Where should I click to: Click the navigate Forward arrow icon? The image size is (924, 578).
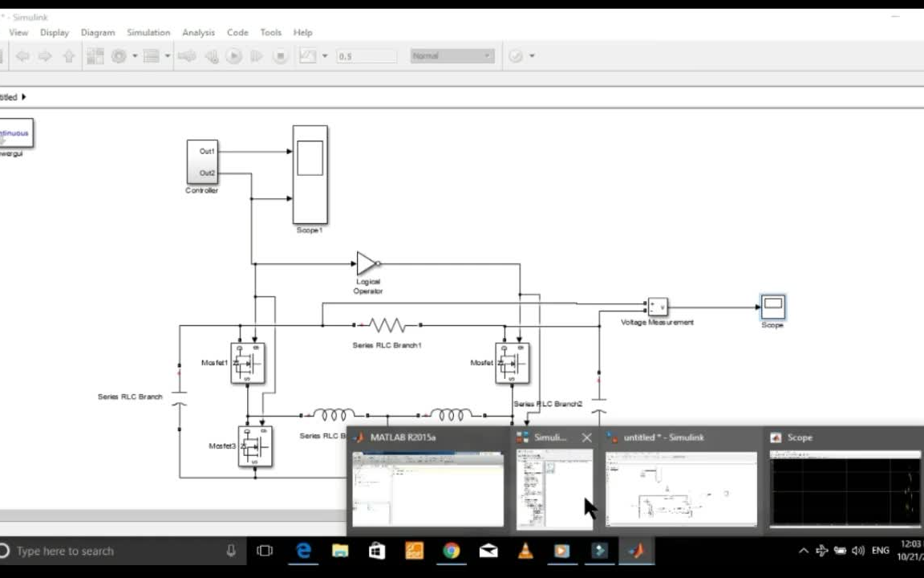45,55
